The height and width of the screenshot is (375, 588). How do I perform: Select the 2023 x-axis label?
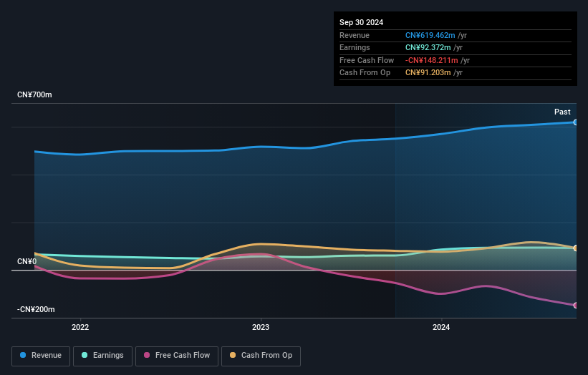point(261,327)
